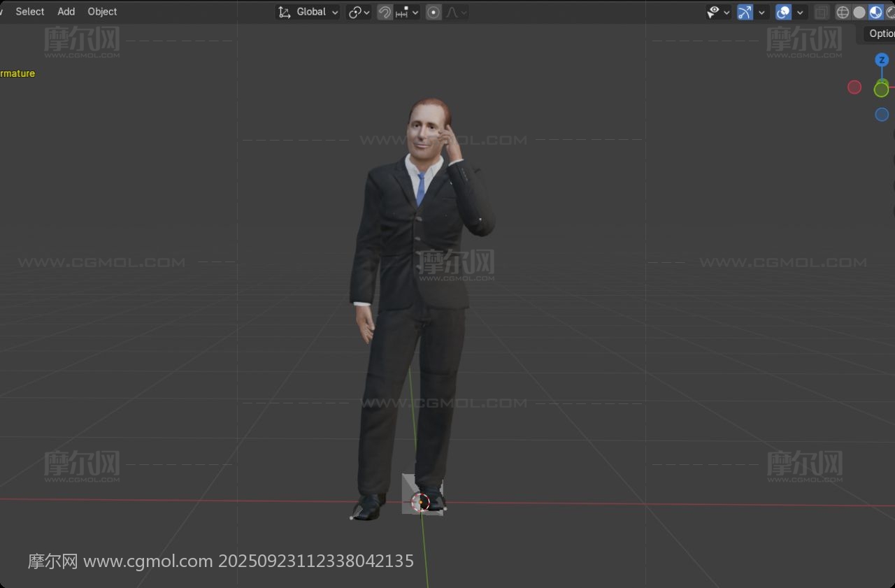Select material preview shading mode

[875, 12]
